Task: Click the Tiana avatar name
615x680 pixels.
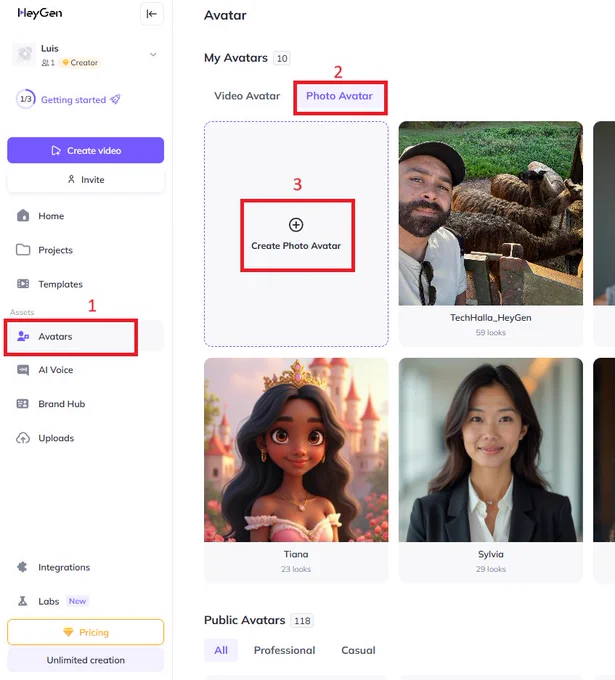Action: (296, 554)
